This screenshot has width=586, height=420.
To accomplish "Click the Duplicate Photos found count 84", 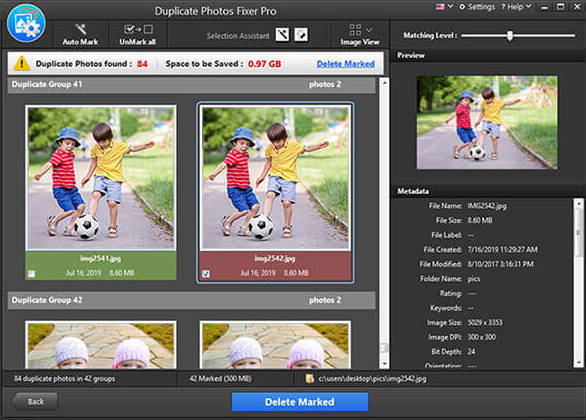I will pos(142,64).
